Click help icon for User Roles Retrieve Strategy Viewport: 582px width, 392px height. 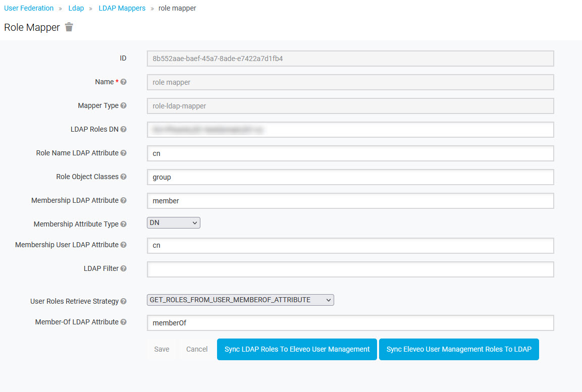point(124,302)
